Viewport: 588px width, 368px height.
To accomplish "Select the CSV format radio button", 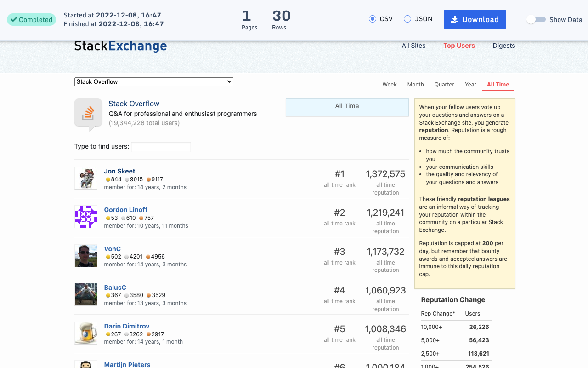I will point(372,19).
